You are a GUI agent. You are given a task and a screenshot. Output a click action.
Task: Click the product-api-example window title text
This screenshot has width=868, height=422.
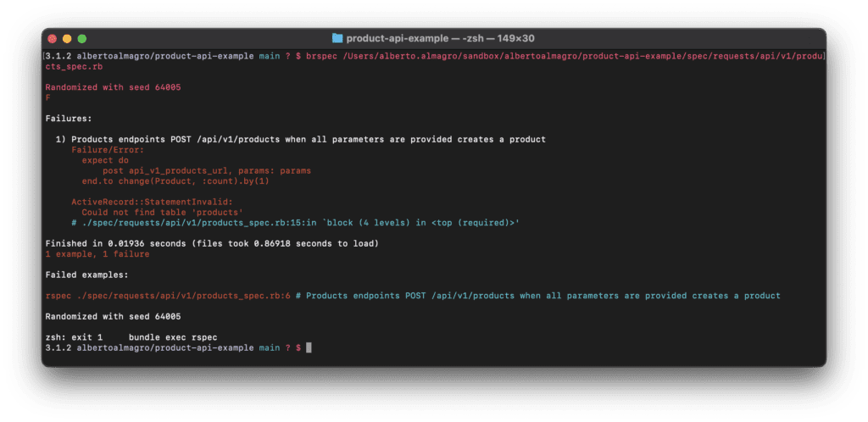click(x=440, y=39)
